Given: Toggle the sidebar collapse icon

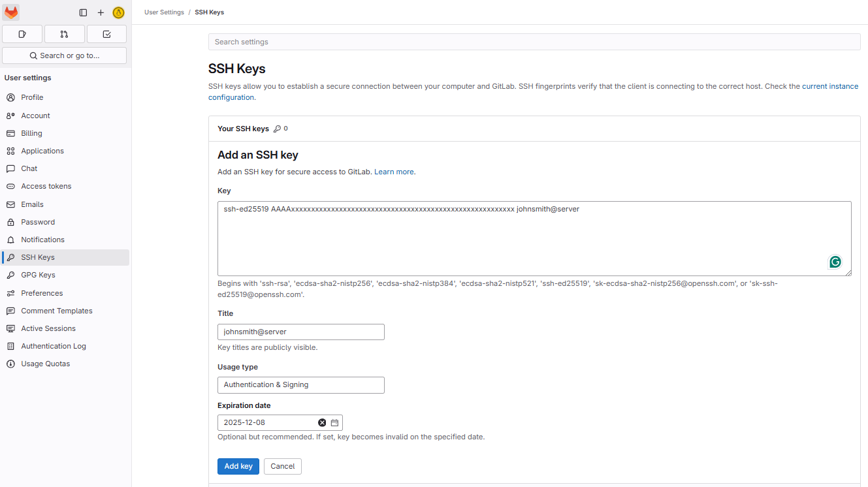Looking at the screenshot, I should point(83,12).
